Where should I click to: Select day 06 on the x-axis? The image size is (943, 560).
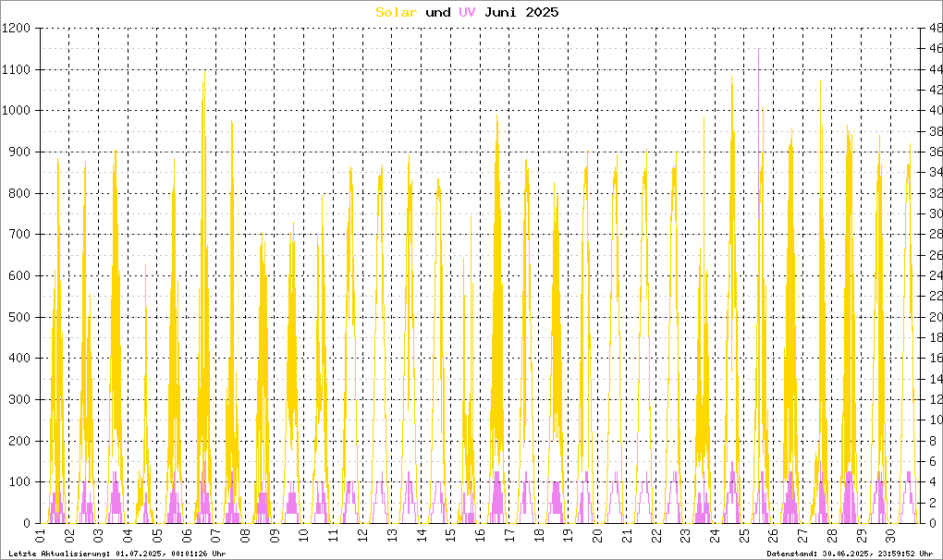[187, 536]
